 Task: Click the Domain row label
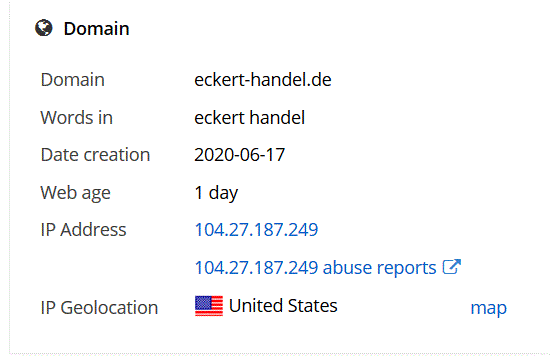(72, 79)
